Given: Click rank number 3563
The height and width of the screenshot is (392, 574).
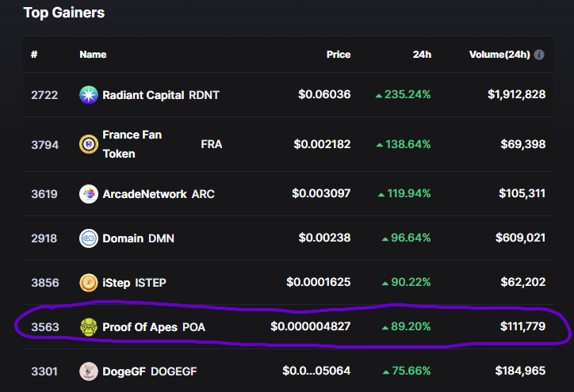Looking at the screenshot, I should tap(44, 327).
